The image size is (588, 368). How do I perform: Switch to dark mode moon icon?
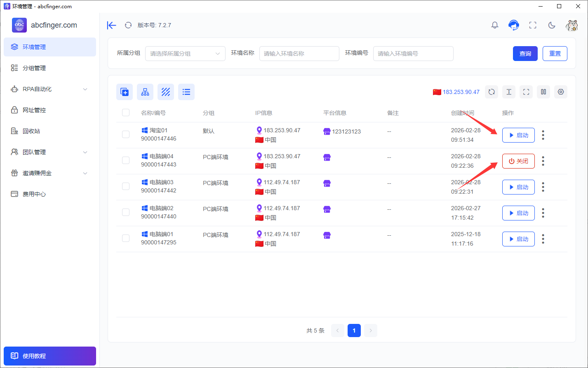pos(552,25)
